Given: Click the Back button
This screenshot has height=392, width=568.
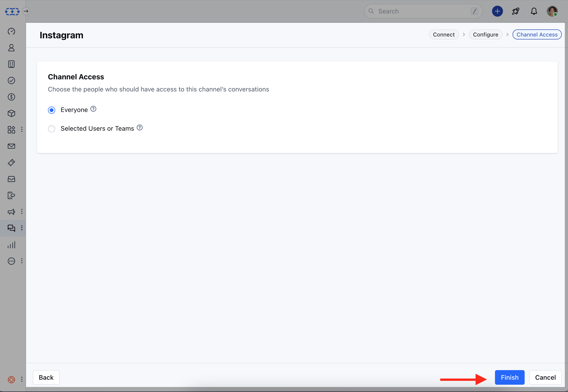Looking at the screenshot, I should coord(46,377).
